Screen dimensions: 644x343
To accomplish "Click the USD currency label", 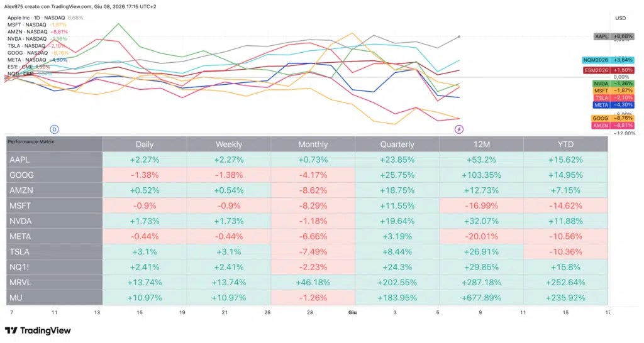I will pyautogui.click(x=620, y=18).
